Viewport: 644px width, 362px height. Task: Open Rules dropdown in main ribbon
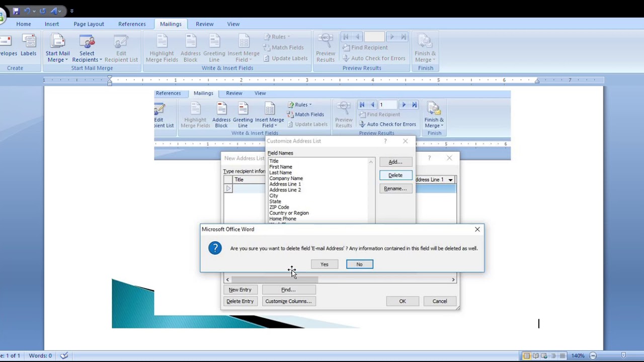[x=277, y=37]
